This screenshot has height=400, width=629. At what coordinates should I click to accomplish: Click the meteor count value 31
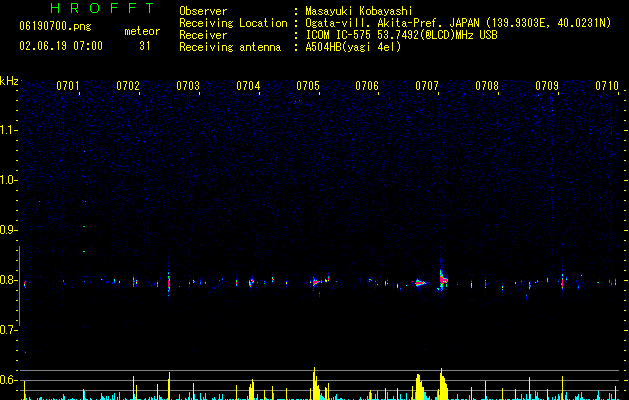tap(145, 46)
